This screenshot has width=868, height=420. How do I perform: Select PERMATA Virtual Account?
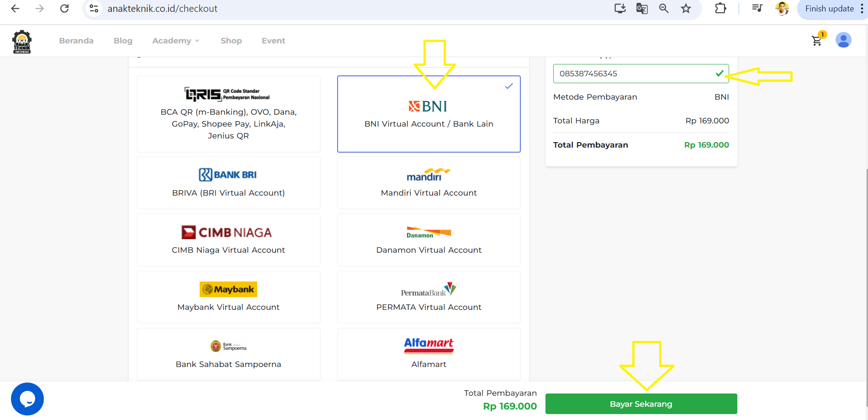click(429, 297)
